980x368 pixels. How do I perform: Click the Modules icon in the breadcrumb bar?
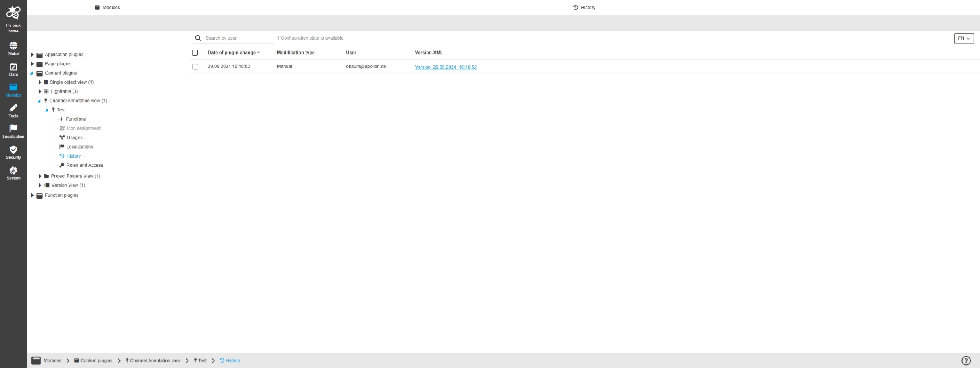click(36, 361)
